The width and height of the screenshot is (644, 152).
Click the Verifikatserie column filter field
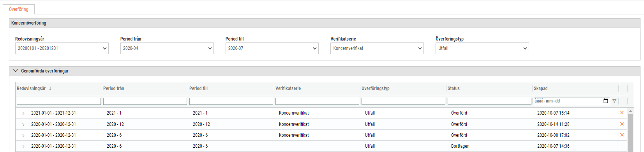(x=317, y=101)
